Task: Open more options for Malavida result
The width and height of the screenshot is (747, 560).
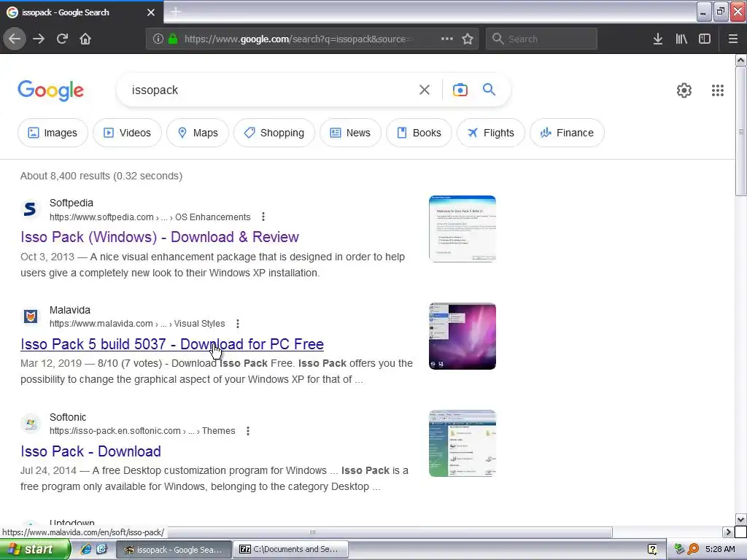Action: pyautogui.click(x=238, y=324)
